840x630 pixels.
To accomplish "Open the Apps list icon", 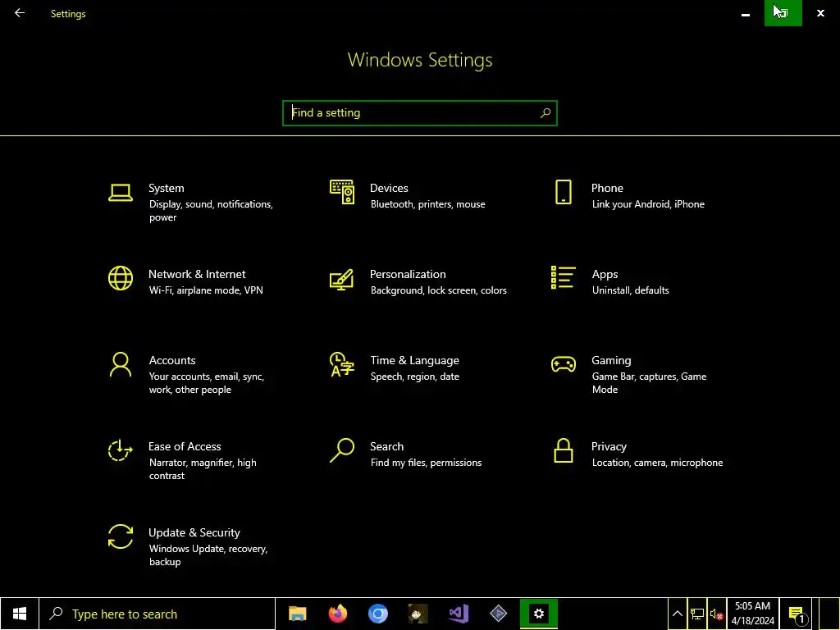I will click(563, 277).
